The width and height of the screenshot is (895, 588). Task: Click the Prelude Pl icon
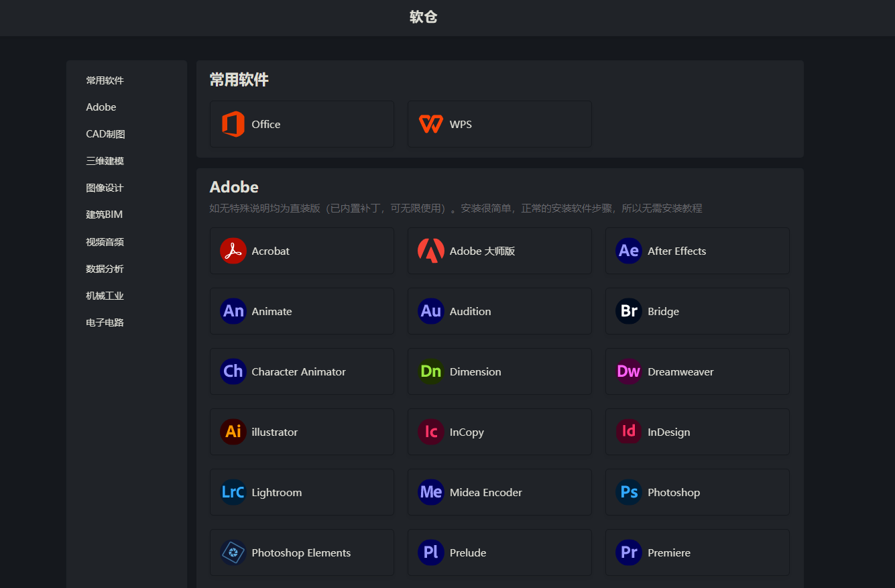pyautogui.click(x=431, y=552)
